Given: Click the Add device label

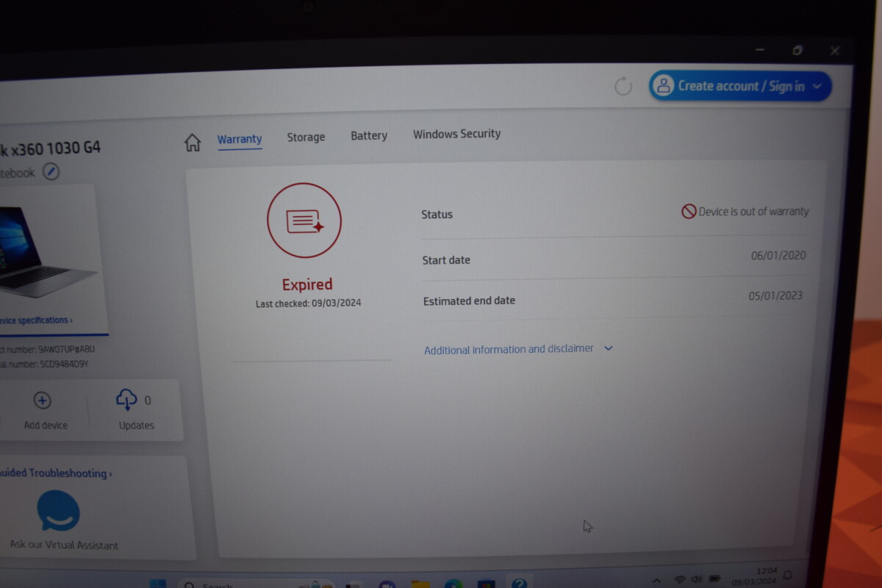Looking at the screenshot, I should click(46, 425).
